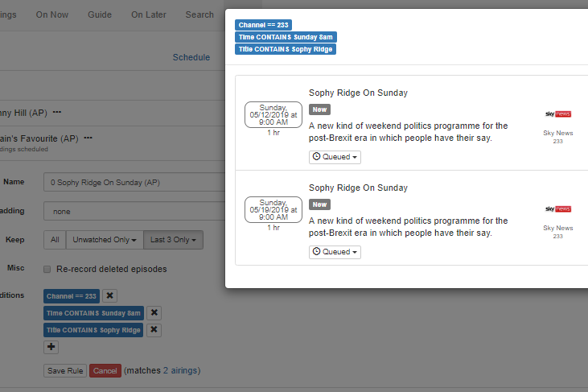Go to the Guide menu item
The image size is (588, 392).
tap(100, 14)
